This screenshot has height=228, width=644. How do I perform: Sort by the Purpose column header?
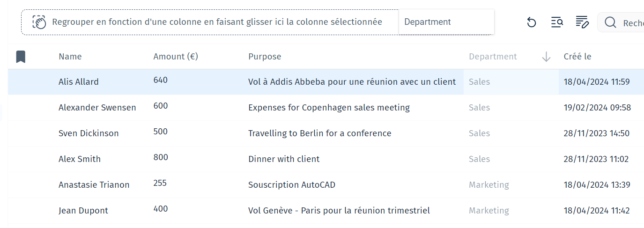(265, 57)
